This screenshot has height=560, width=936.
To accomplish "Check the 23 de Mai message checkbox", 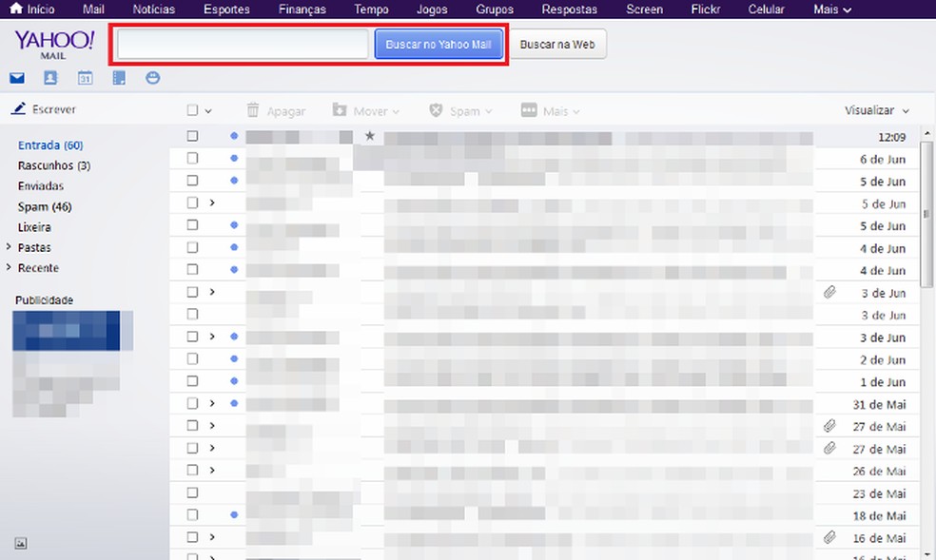I will [x=192, y=492].
